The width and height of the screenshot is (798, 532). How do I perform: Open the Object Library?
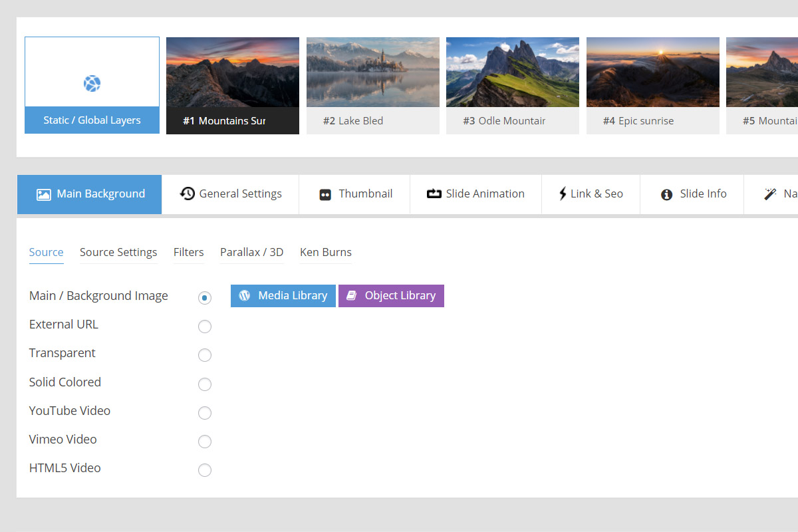(x=391, y=296)
